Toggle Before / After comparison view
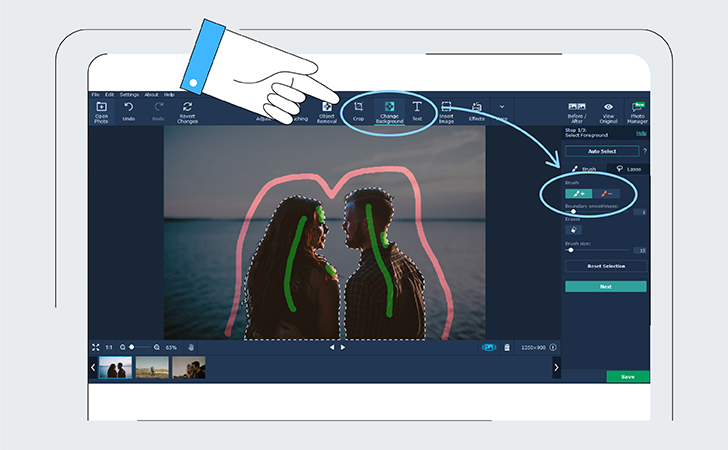 (577, 113)
